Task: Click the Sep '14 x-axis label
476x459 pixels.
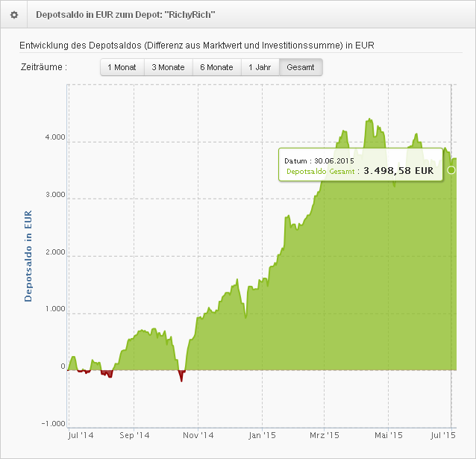Action: point(135,434)
